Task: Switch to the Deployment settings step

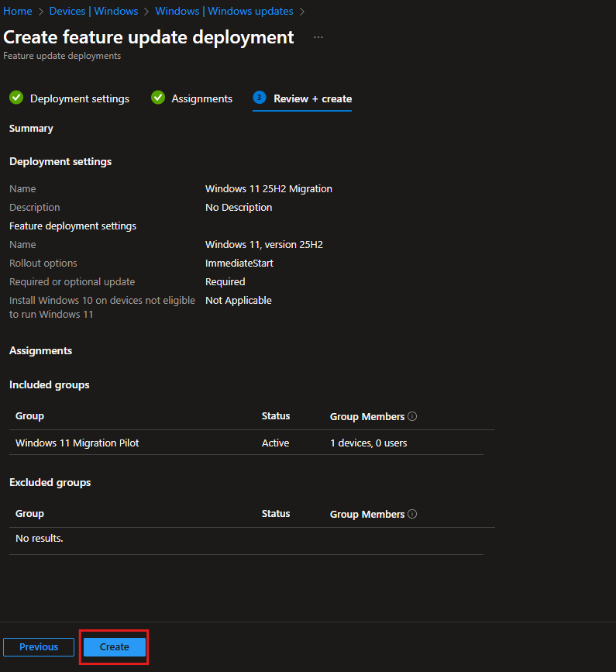Action: click(x=79, y=98)
